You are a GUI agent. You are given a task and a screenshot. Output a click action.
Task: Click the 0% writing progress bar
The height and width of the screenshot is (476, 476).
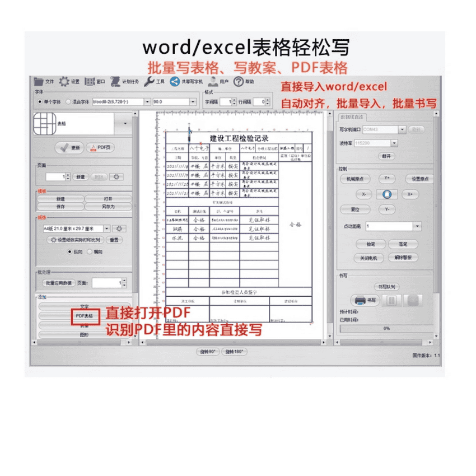(x=387, y=329)
